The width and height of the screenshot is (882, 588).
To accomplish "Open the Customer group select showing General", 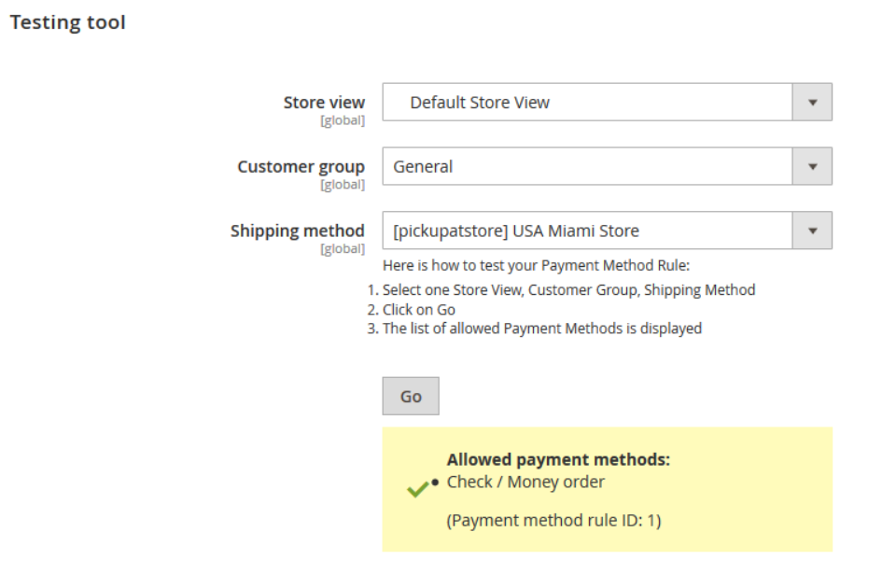I will (588, 167).
